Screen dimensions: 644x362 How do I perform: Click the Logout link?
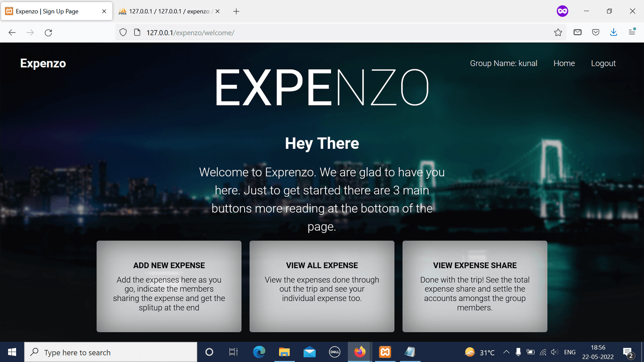(603, 63)
